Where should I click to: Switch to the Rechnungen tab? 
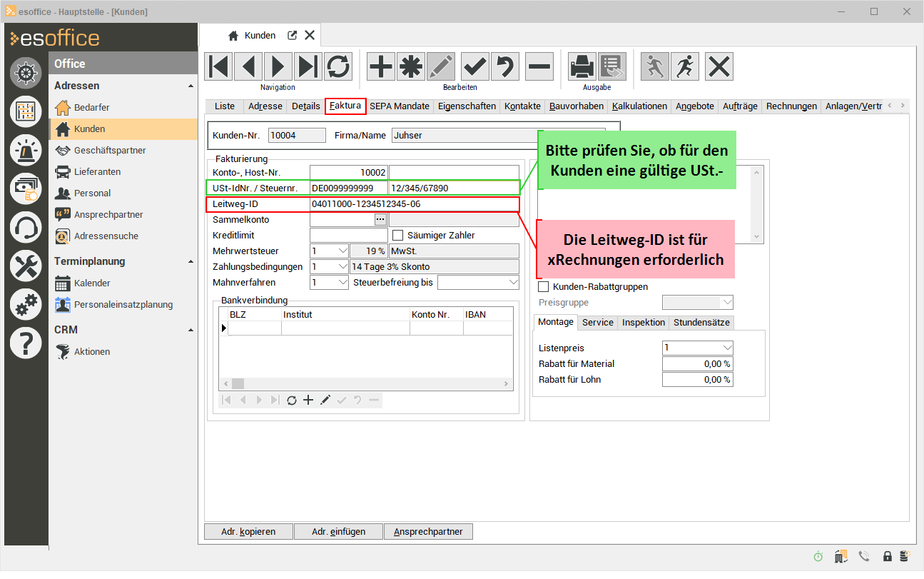coord(791,106)
